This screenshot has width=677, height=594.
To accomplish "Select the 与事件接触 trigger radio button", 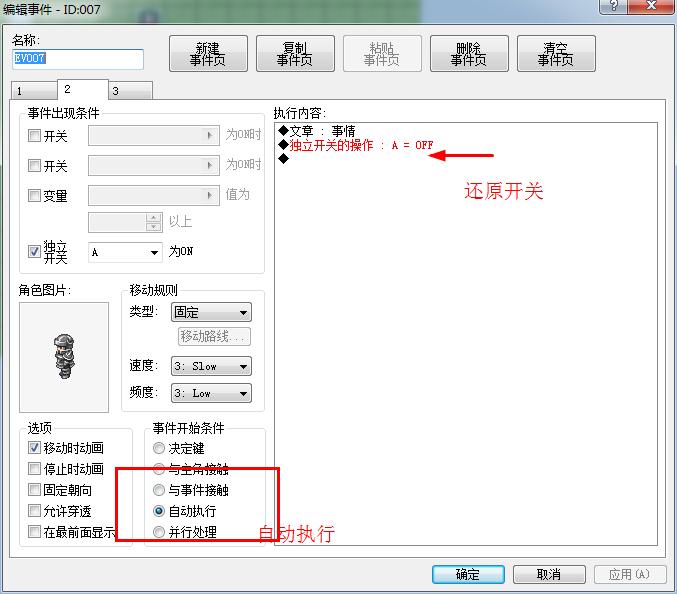I will click(159, 490).
